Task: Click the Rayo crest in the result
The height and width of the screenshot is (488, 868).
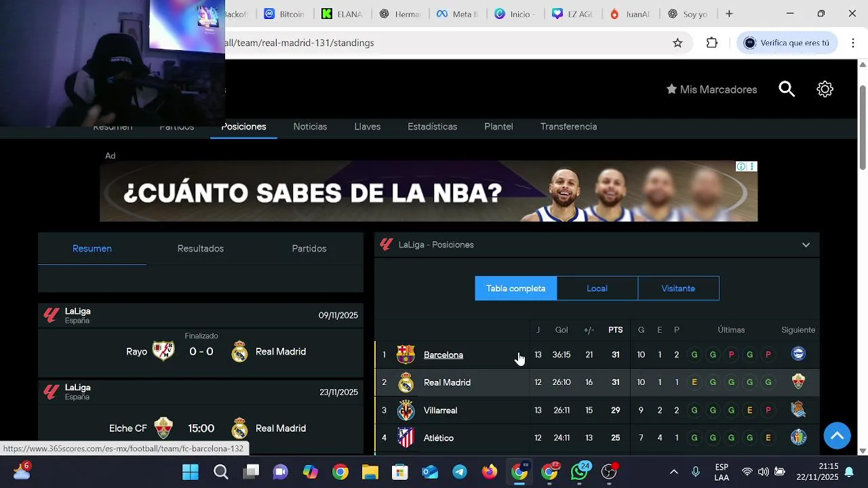Action: [x=163, y=351]
